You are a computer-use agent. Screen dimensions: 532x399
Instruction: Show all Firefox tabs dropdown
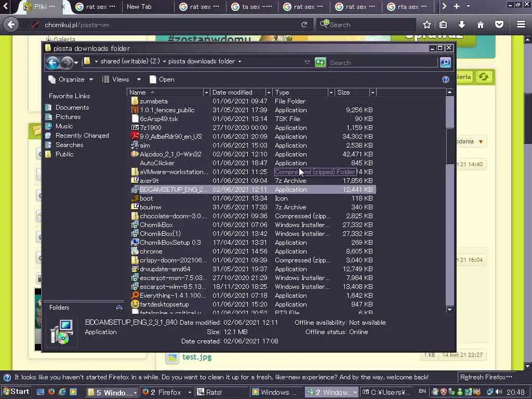pos(469,6)
